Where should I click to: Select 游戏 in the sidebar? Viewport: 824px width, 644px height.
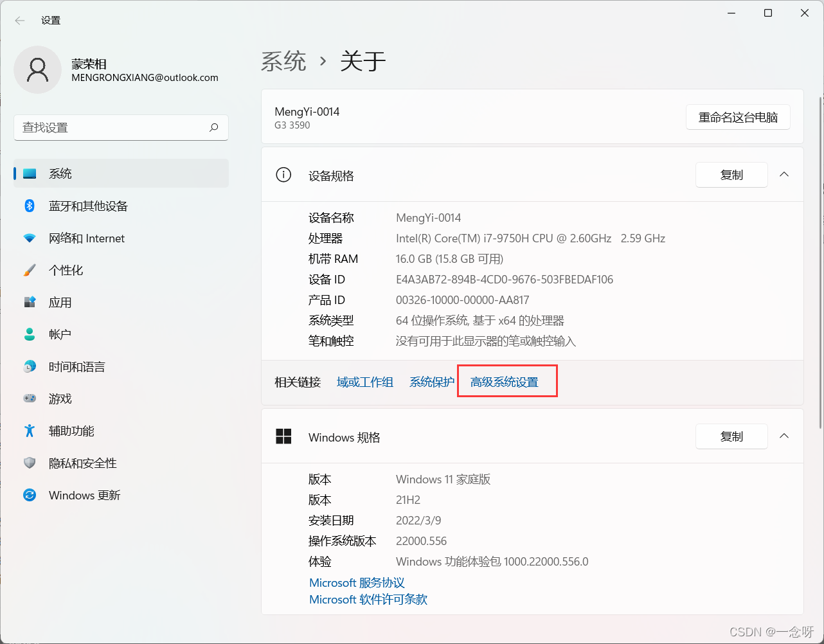(x=121, y=398)
